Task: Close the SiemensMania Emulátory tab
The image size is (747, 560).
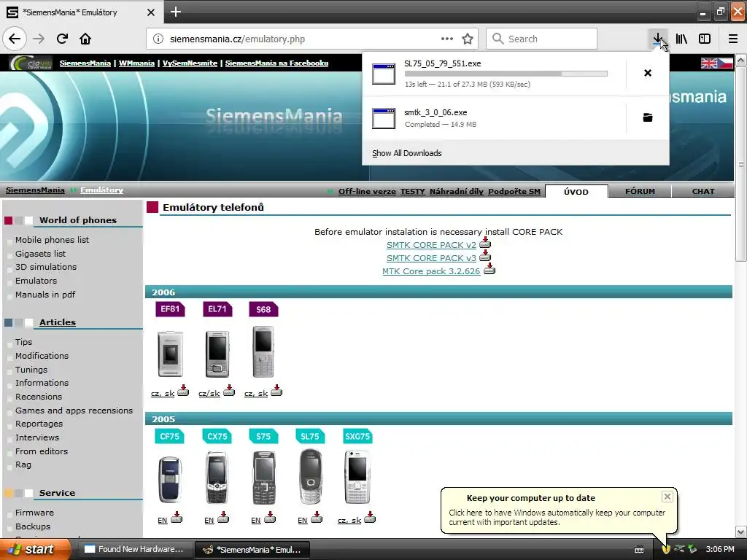Action: (x=151, y=12)
